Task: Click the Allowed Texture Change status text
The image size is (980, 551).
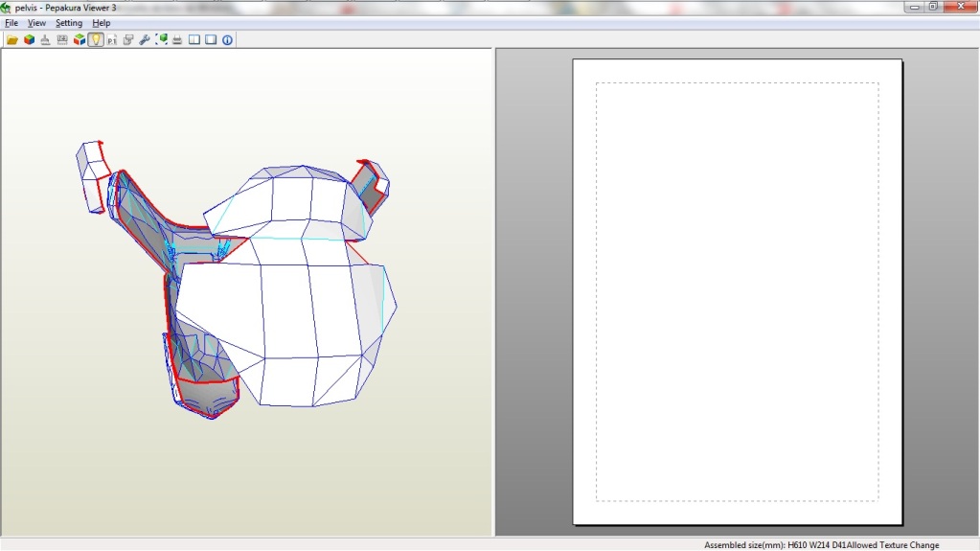Action: (x=893, y=544)
